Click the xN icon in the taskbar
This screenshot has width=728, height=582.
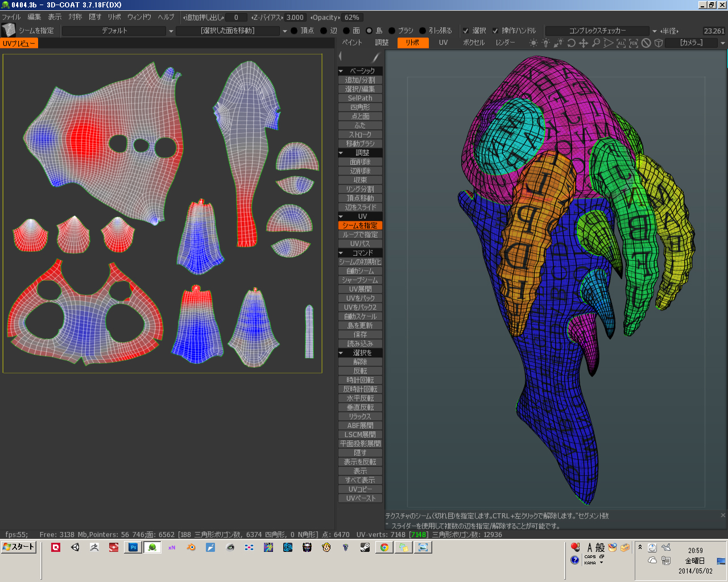pyautogui.click(x=172, y=547)
